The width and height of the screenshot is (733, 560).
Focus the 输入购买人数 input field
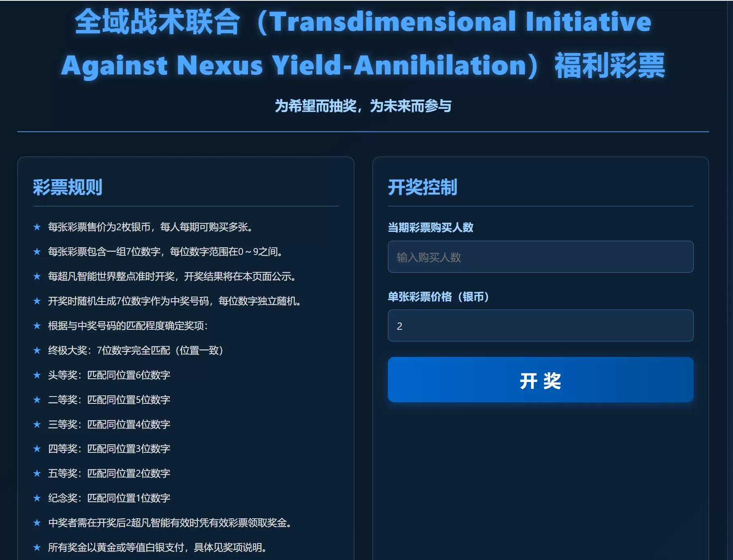tap(540, 257)
